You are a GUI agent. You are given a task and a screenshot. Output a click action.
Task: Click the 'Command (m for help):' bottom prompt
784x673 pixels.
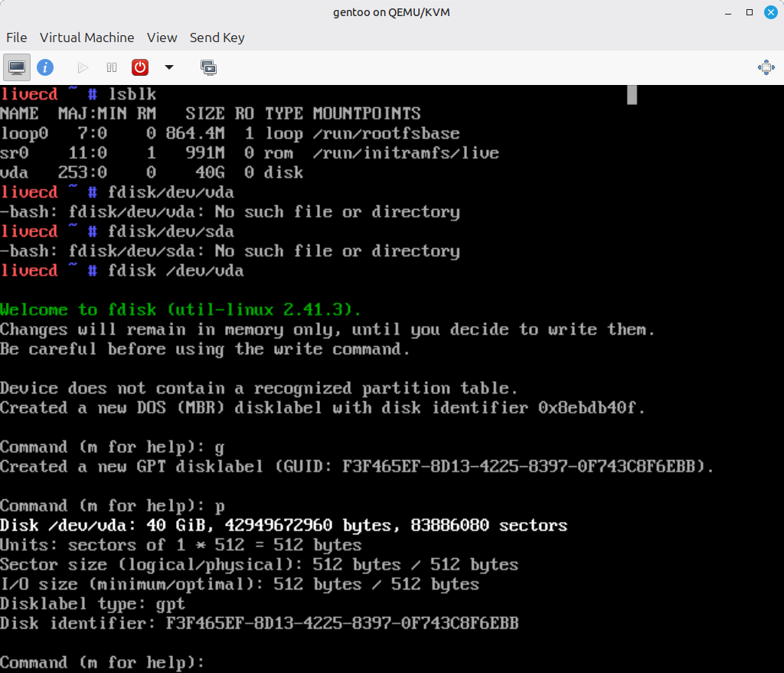[x=103, y=662]
